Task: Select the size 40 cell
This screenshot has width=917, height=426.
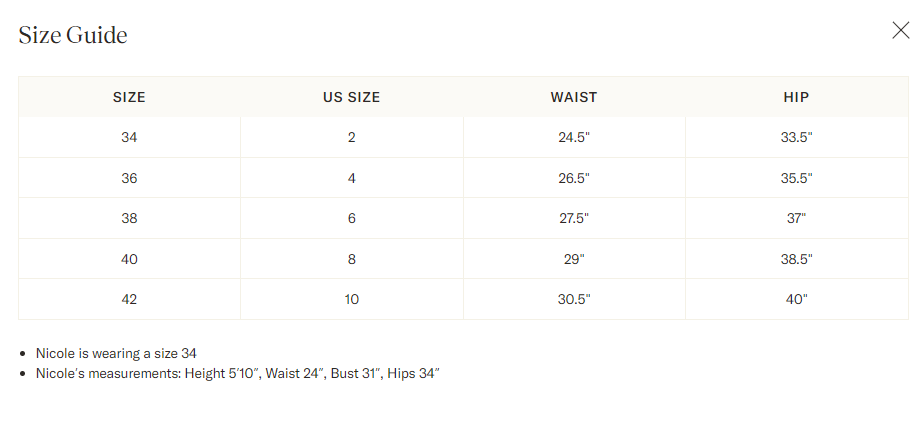Action: [x=129, y=259]
